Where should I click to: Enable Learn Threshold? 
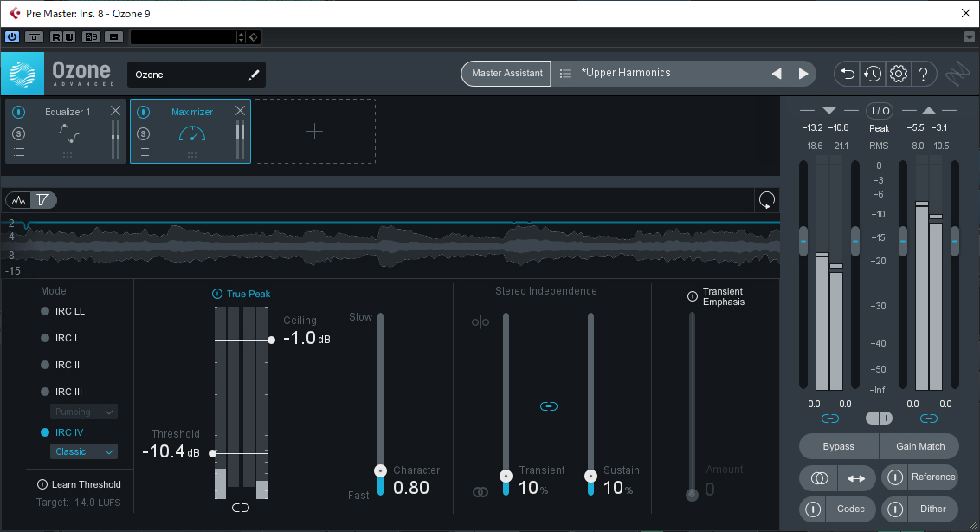[79, 484]
